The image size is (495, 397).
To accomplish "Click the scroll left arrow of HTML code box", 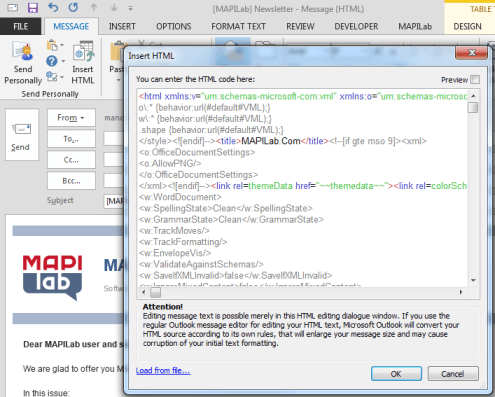I will click(144, 292).
